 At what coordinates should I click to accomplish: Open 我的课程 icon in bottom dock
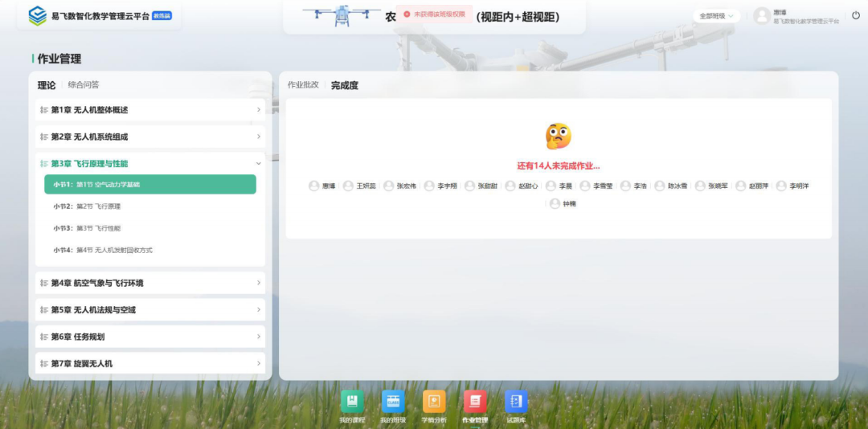(352, 402)
